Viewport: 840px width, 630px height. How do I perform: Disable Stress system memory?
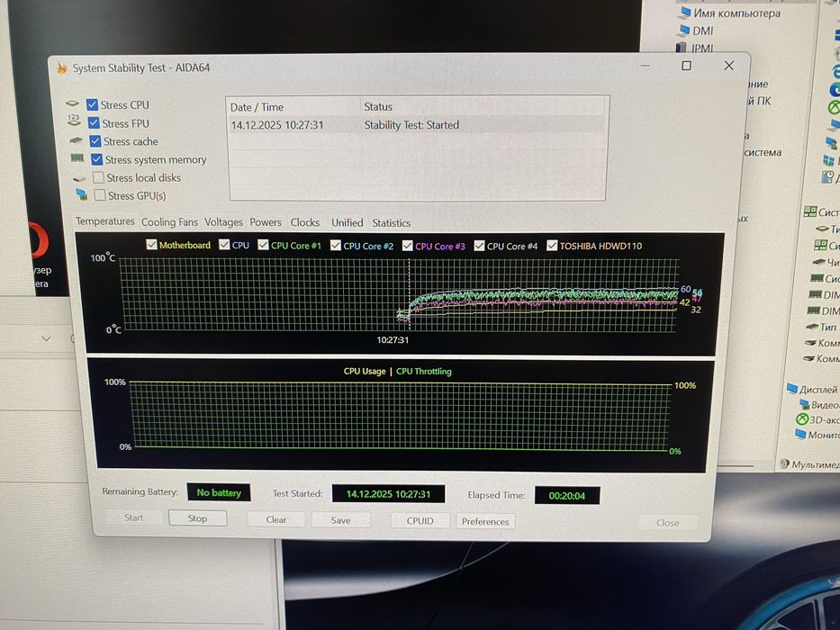pos(97,159)
